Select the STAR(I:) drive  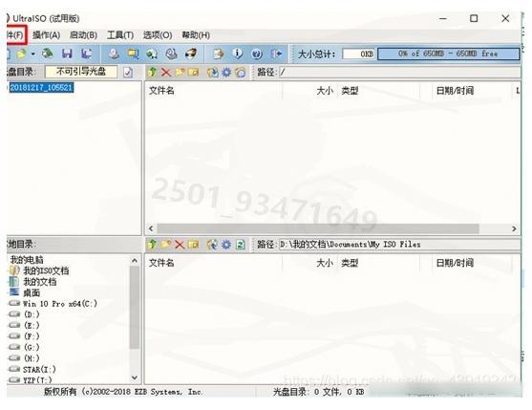click(39, 369)
